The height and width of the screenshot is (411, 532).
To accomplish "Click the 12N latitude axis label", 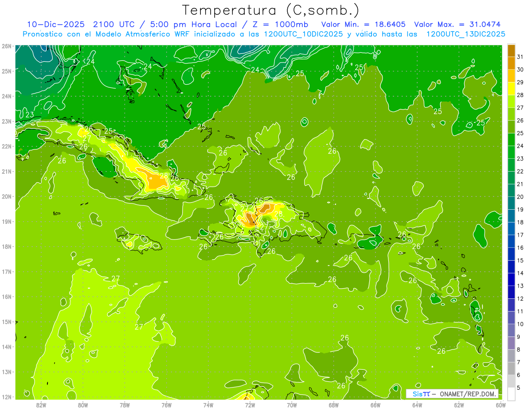I will (6, 397).
